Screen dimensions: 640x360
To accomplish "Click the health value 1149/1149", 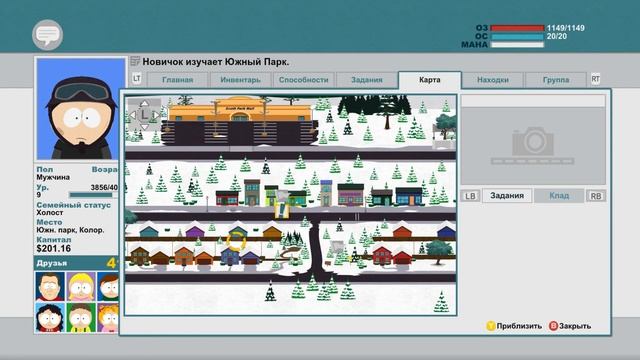I will (566, 28).
